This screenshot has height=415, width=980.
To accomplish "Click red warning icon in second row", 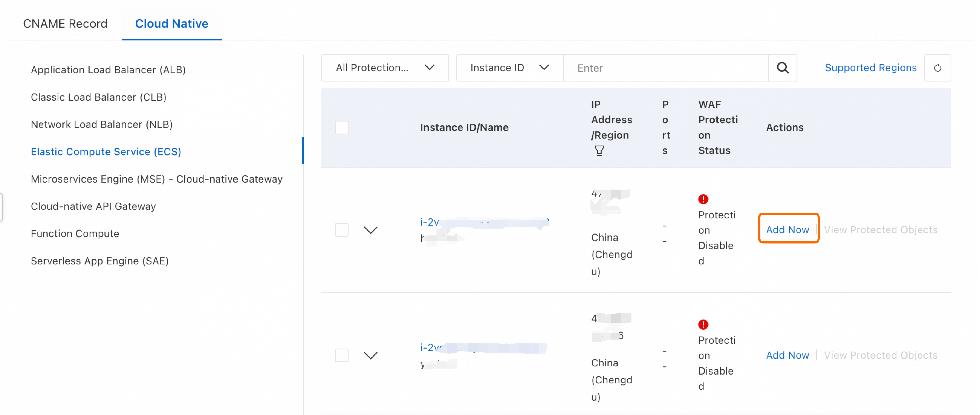I will (x=703, y=324).
